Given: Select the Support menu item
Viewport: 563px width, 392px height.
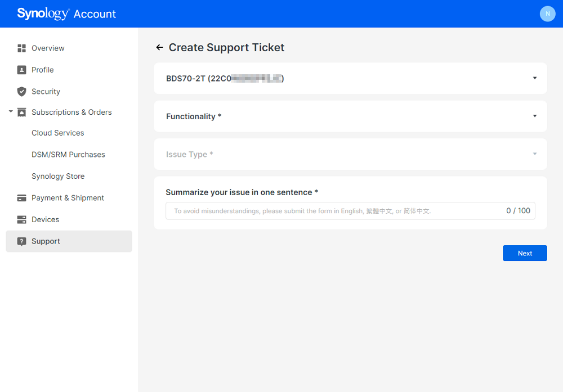Looking at the screenshot, I should (69, 241).
